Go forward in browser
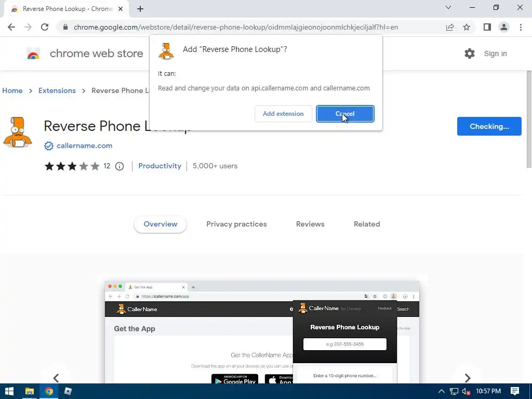 (x=28, y=27)
